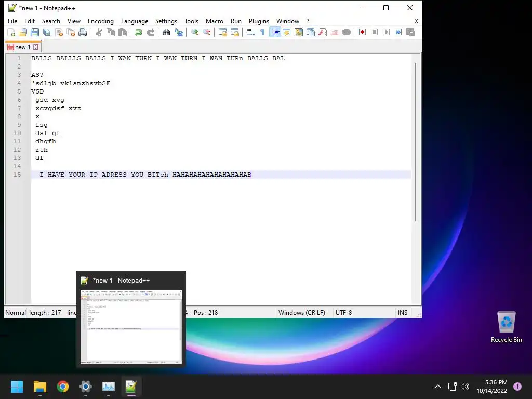Open the Tools menu

pos(191,21)
